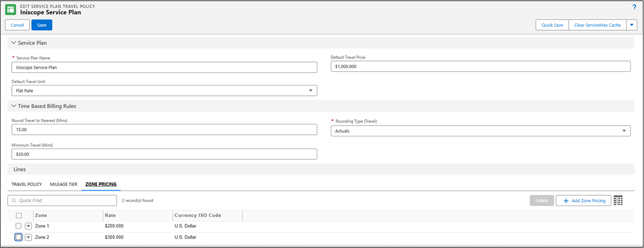
Task: Click the plus icon on Add Zone Pricing
Action: (566, 201)
